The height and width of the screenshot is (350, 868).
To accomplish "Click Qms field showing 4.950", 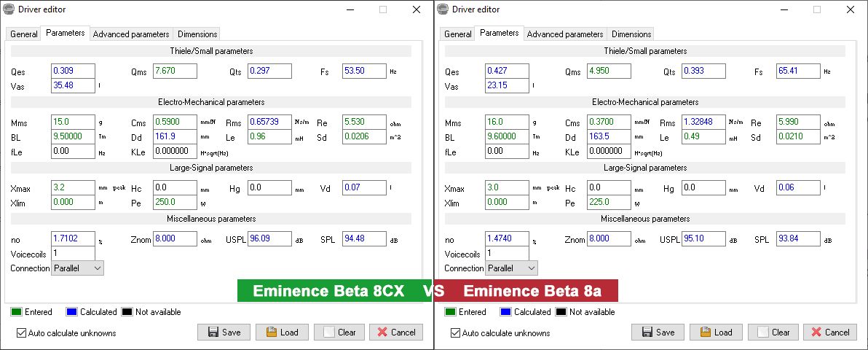I will (609, 71).
